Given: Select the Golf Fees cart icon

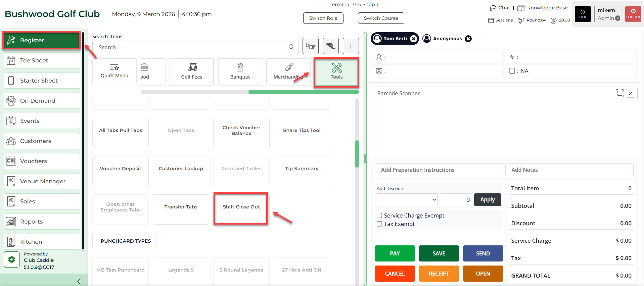Looking at the screenshot, I should pyautogui.click(x=192, y=67).
